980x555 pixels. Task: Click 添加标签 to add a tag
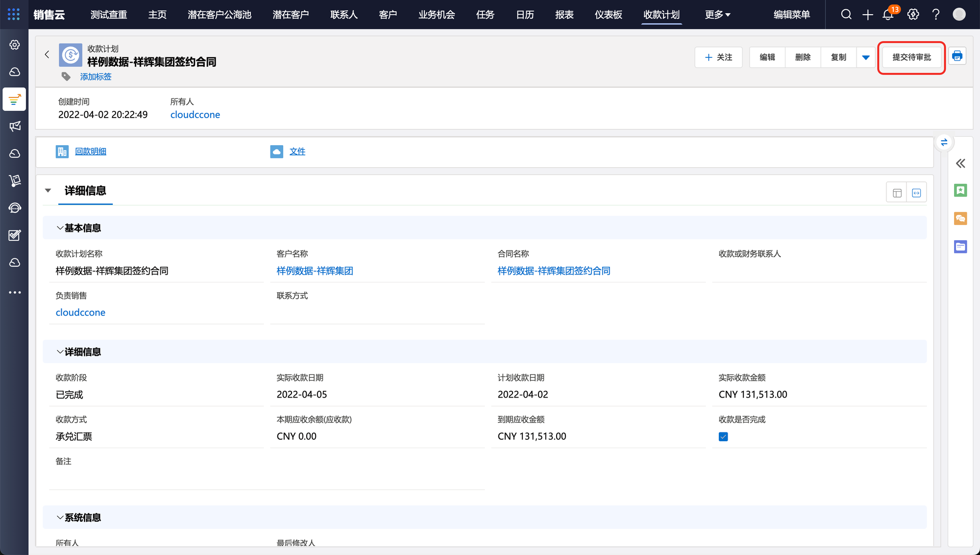pos(96,76)
